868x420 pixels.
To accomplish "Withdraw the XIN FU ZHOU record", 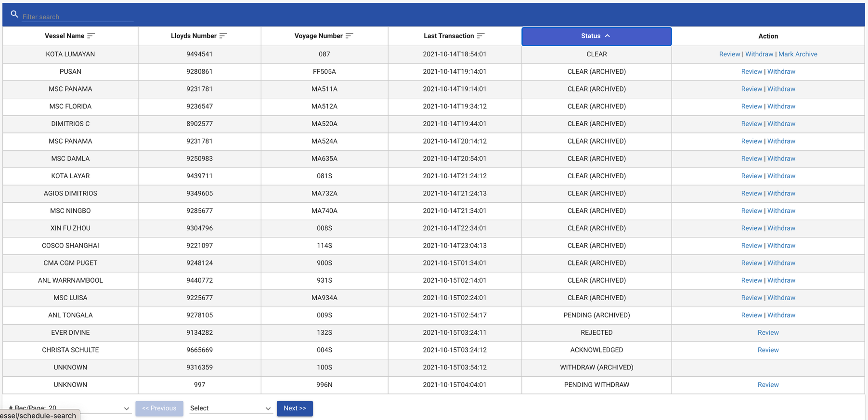I will (781, 228).
